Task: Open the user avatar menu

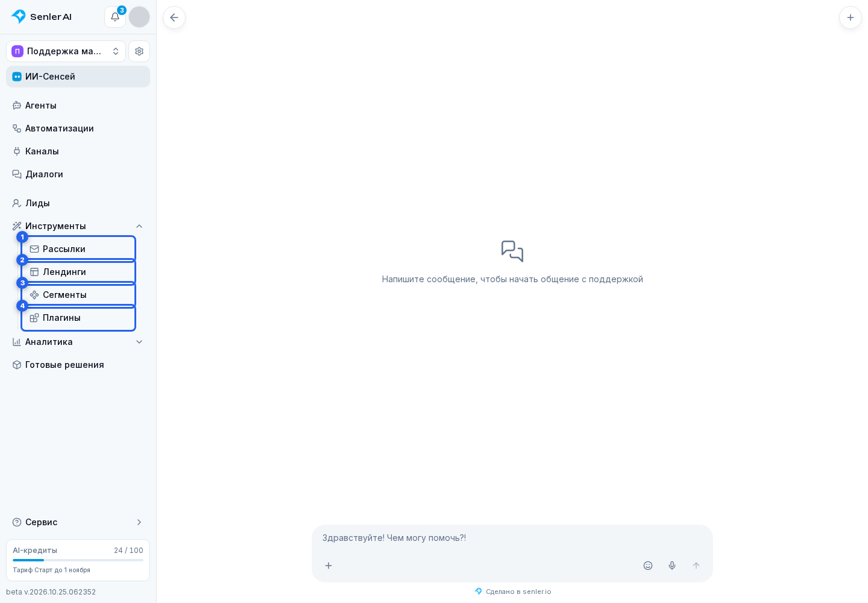Action: click(x=139, y=17)
